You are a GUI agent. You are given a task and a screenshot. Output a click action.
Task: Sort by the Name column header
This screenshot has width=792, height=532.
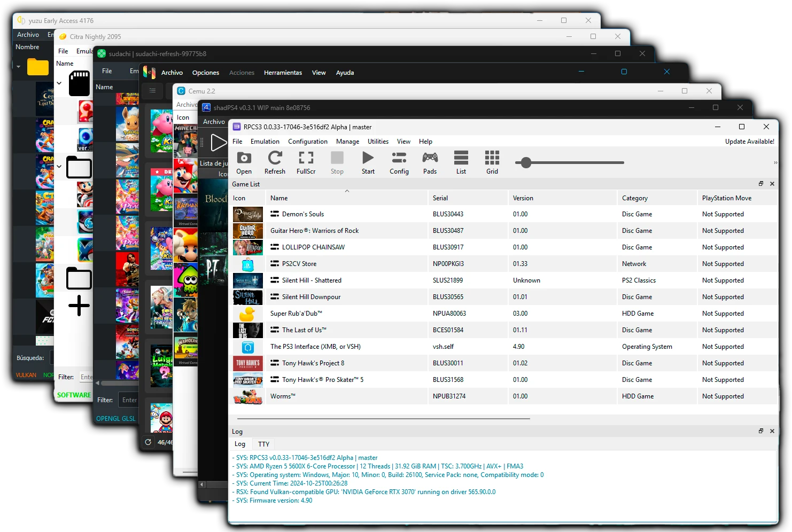pos(347,198)
